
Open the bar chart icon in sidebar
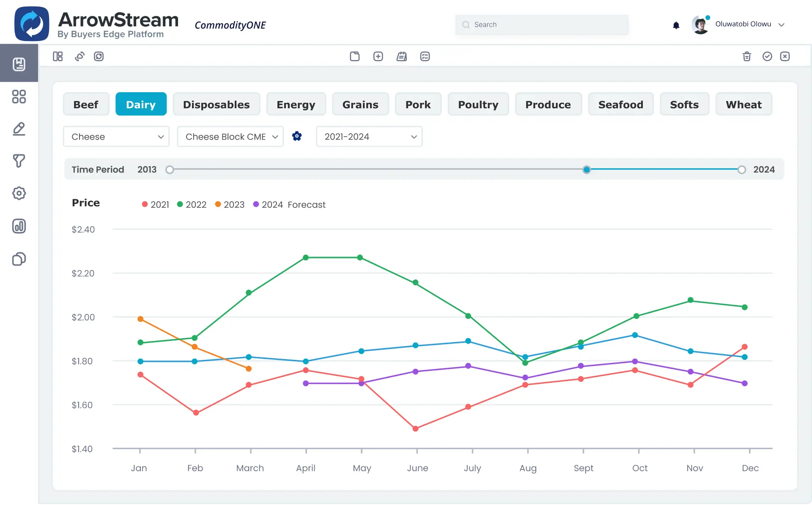click(19, 226)
